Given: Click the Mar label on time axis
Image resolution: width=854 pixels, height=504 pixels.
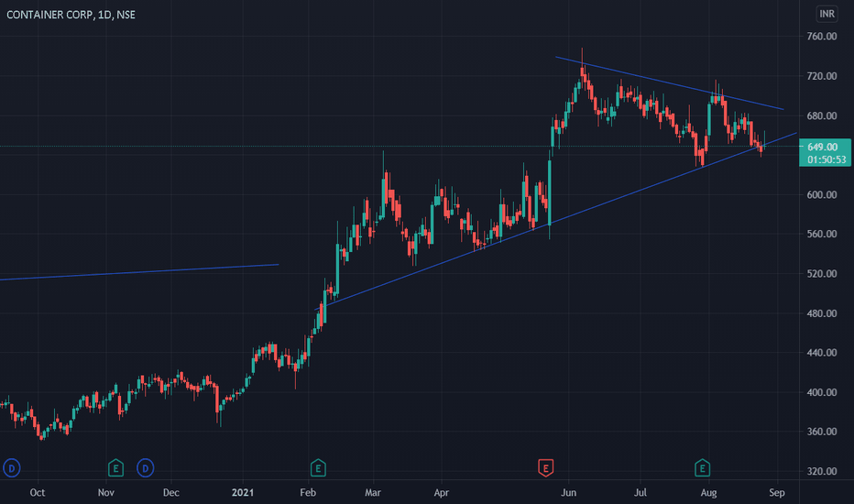Looking at the screenshot, I should 373,493.
